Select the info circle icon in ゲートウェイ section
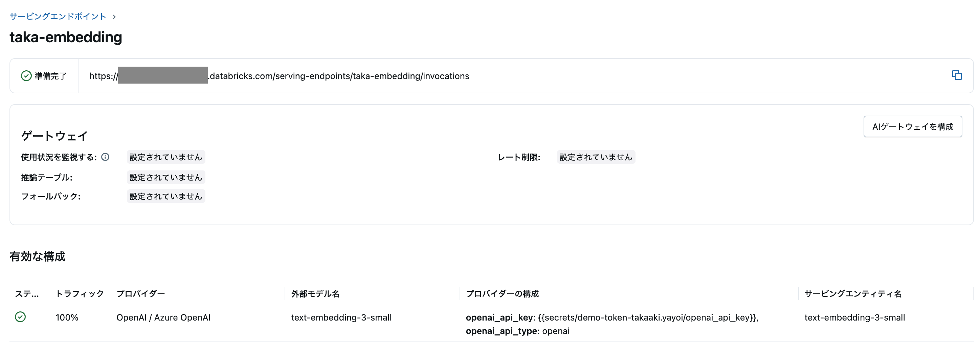The image size is (980, 353). pyautogui.click(x=105, y=157)
